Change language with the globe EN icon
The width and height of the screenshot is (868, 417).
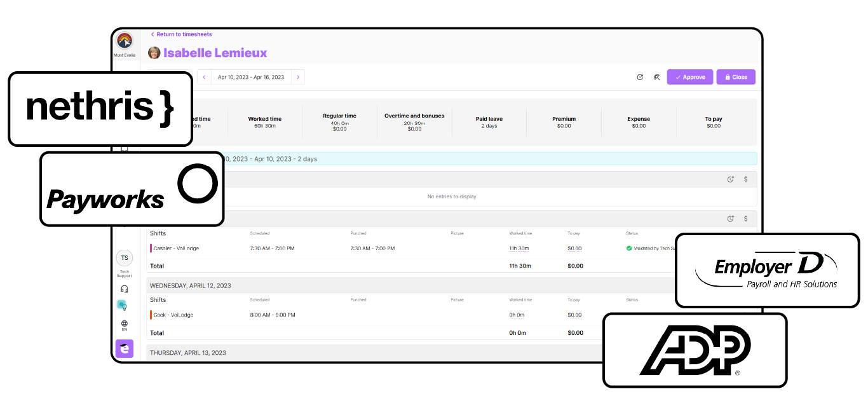point(125,325)
